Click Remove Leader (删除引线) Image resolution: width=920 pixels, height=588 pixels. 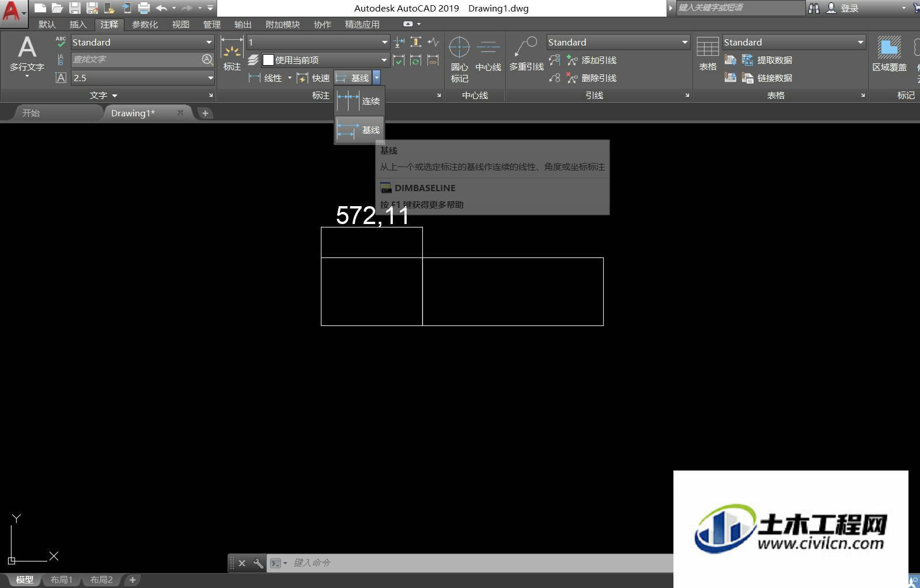[591, 78]
